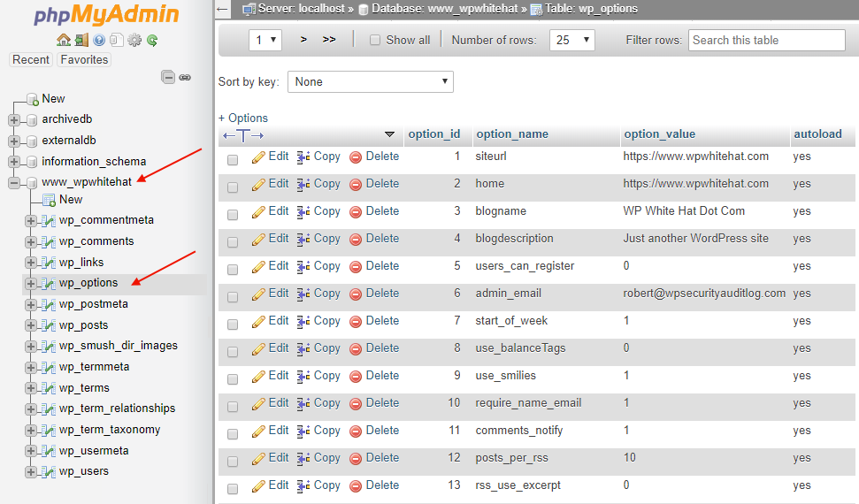Image resolution: width=859 pixels, height=504 pixels.
Task: Check the admin_email row checkbox
Action: pos(233,297)
